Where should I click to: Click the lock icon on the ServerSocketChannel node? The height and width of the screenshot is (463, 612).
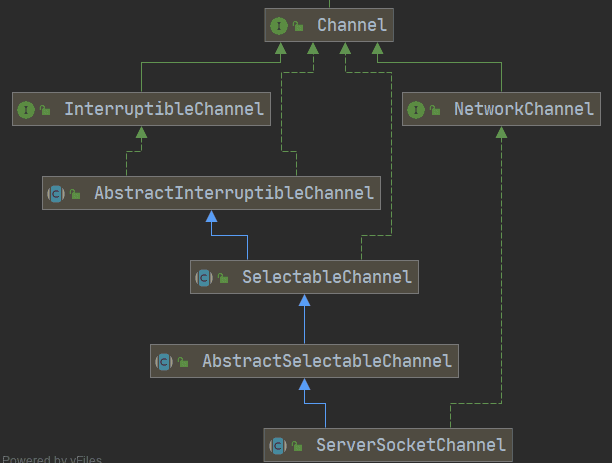click(x=297, y=444)
